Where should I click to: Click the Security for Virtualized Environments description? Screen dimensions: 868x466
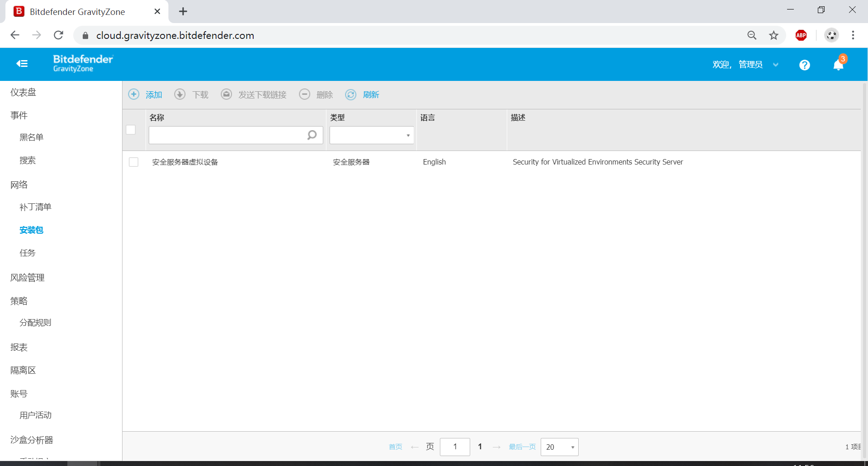coord(598,162)
